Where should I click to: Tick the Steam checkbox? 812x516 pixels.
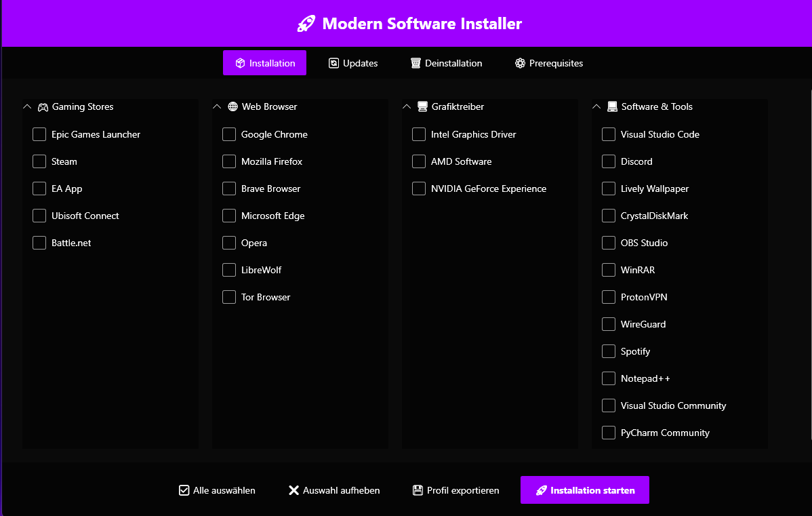pyautogui.click(x=39, y=161)
